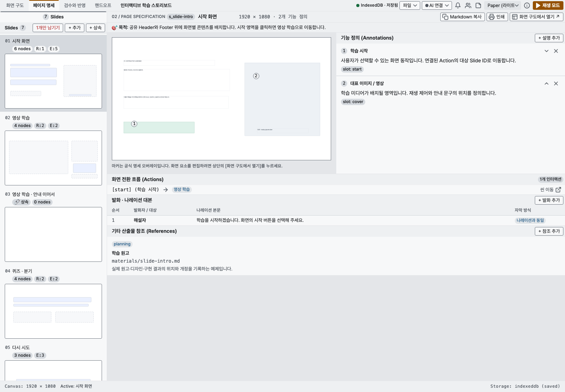Click the Slides panel header tab
This screenshot has width=565, height=392.
point(53,17)
